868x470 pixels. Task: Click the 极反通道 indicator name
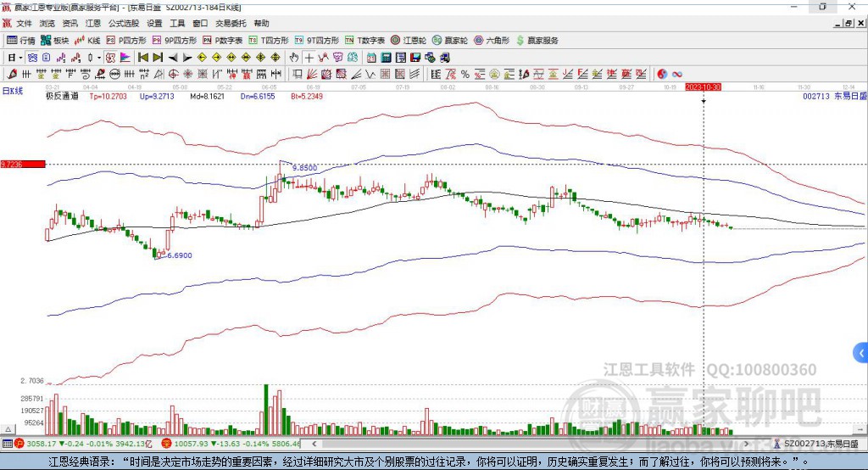(62, 96)
